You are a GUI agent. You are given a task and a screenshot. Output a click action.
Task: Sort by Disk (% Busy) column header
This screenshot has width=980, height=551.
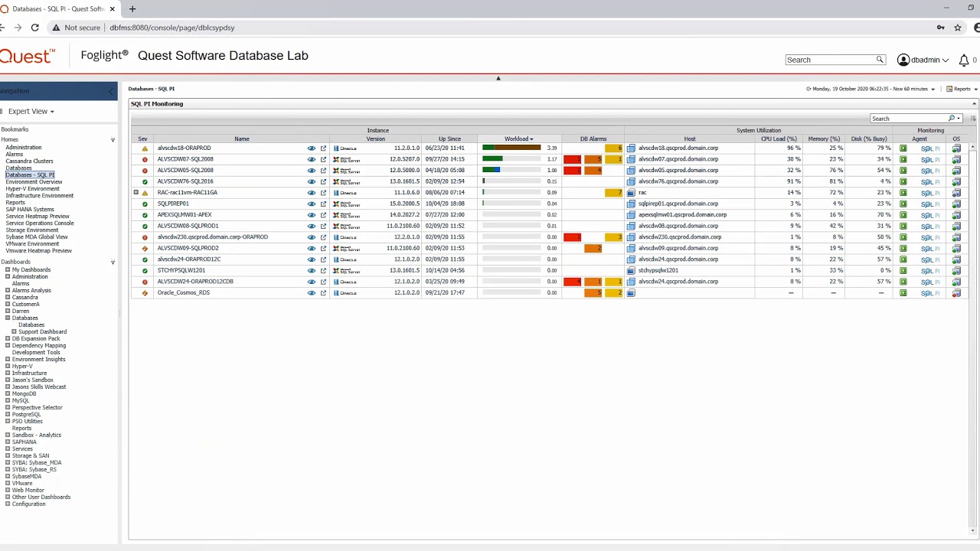[869, 139]
